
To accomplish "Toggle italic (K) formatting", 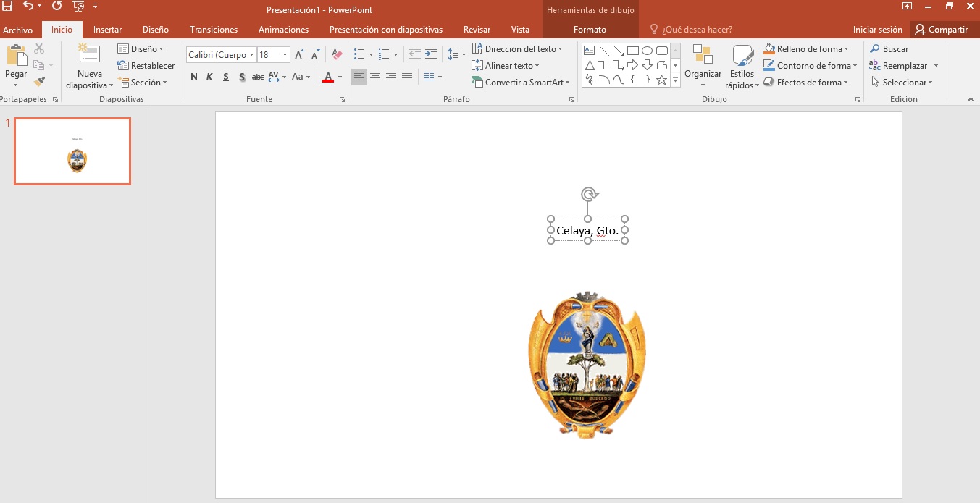I will 209,77.
